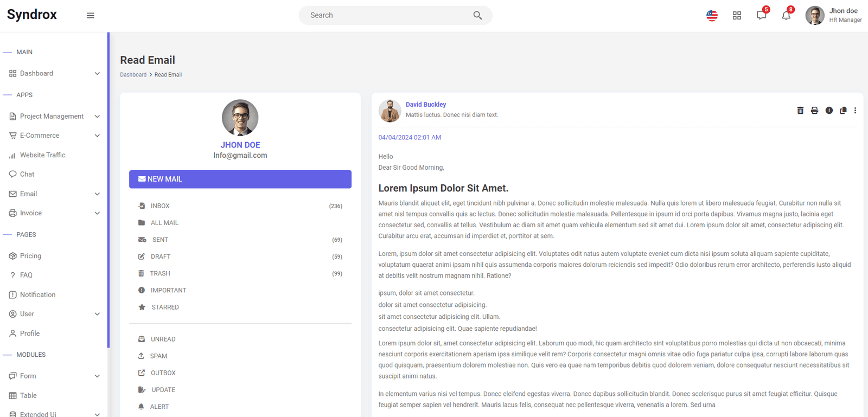The height and width of the screenshot is (417, 868).
Task: Expand the Extended Ui chevron
Action: [97, 414]
